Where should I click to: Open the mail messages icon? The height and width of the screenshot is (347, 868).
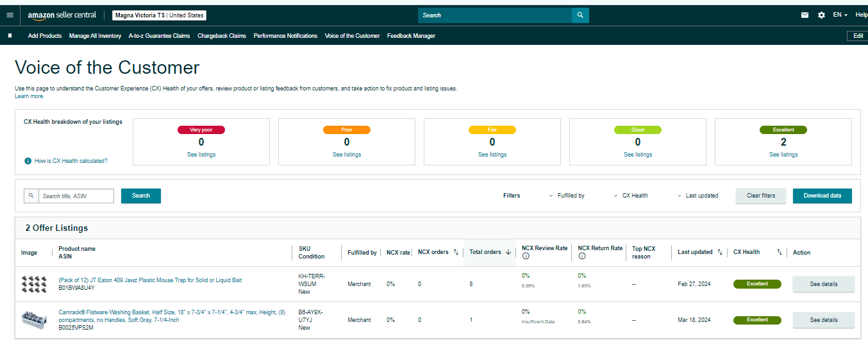(805, 15)
